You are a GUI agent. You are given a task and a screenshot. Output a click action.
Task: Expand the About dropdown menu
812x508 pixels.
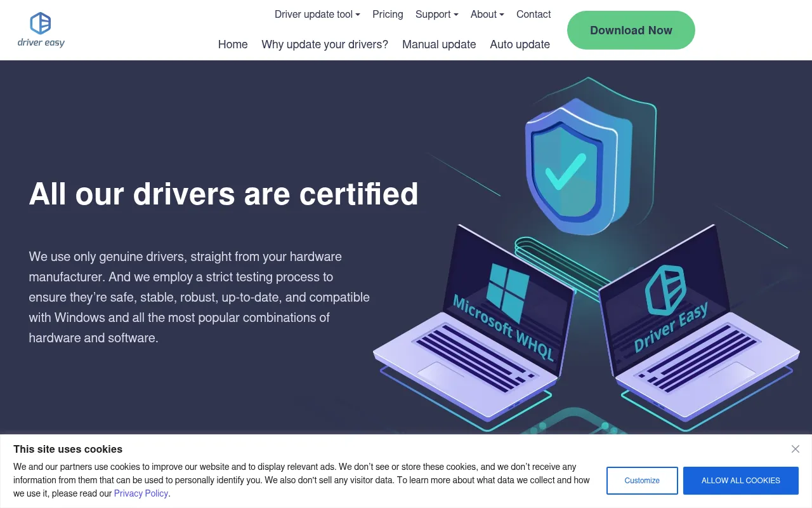pos(487,14)
